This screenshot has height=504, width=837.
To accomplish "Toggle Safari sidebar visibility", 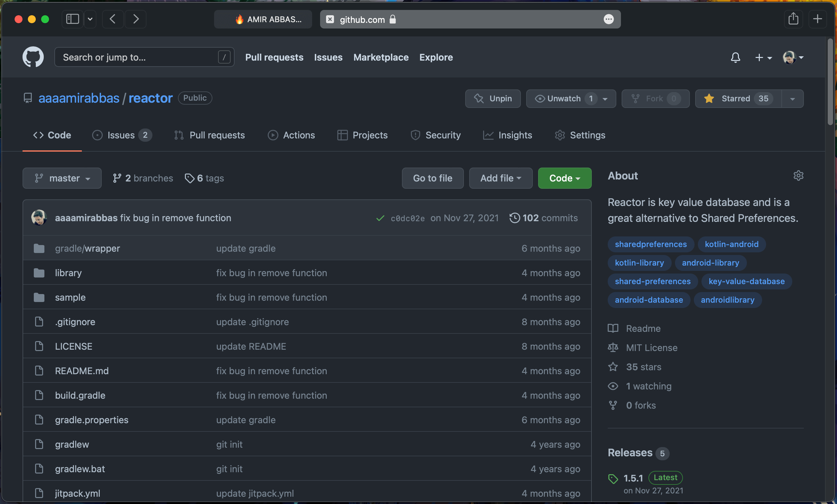I will [x=72, y=19].
